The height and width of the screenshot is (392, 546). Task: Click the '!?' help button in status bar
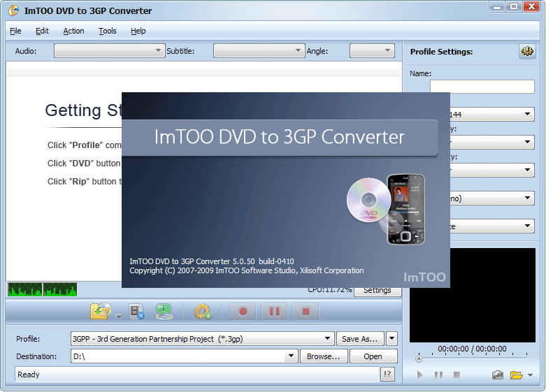click(x=387, y=375)
